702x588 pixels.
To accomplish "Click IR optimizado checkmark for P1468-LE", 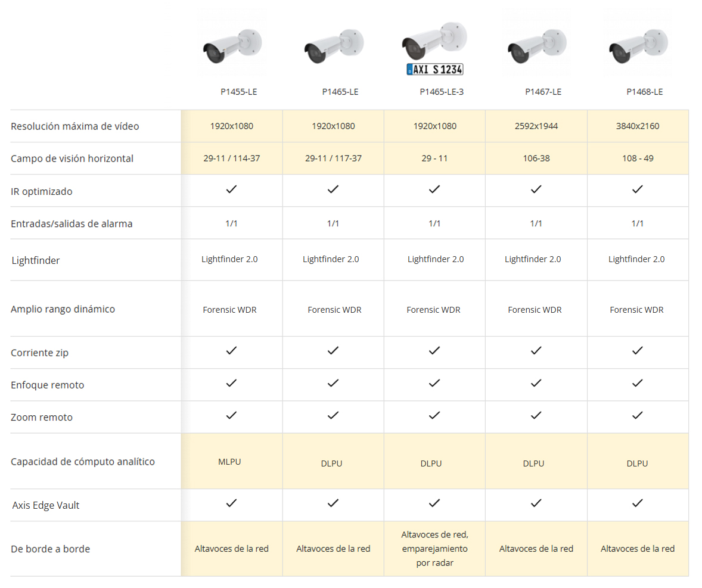I will [638, 189].
